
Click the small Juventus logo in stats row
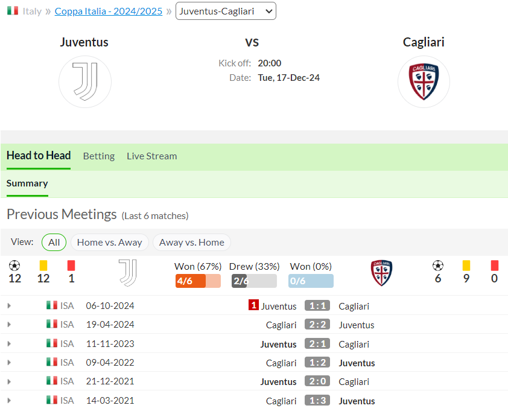128,273
